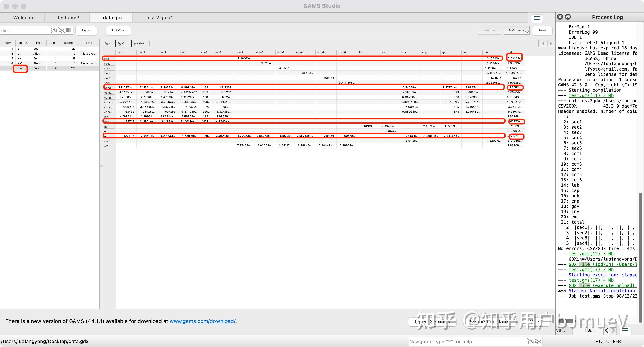Open Process Log tab options menu
The image size is (644, 347).
tap(625, 331)
